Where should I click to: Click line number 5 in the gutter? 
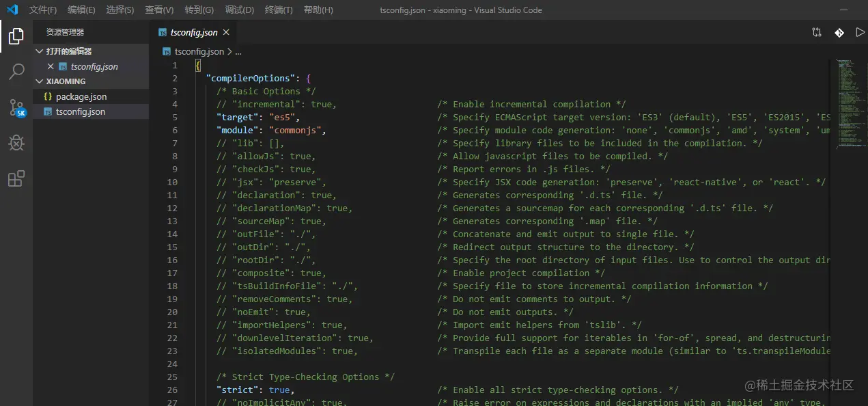tap(174, 117)
